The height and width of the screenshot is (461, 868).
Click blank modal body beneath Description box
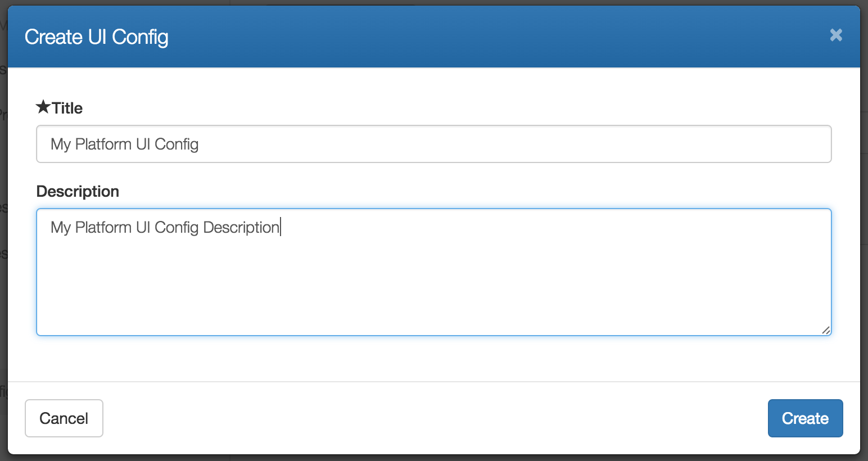pyautogui.click(x=434, y=359)
